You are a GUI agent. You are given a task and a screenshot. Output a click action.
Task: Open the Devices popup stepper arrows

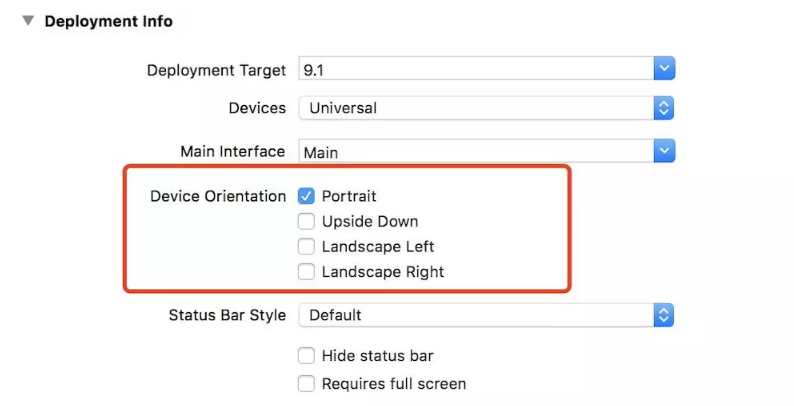tap(662, 108)
